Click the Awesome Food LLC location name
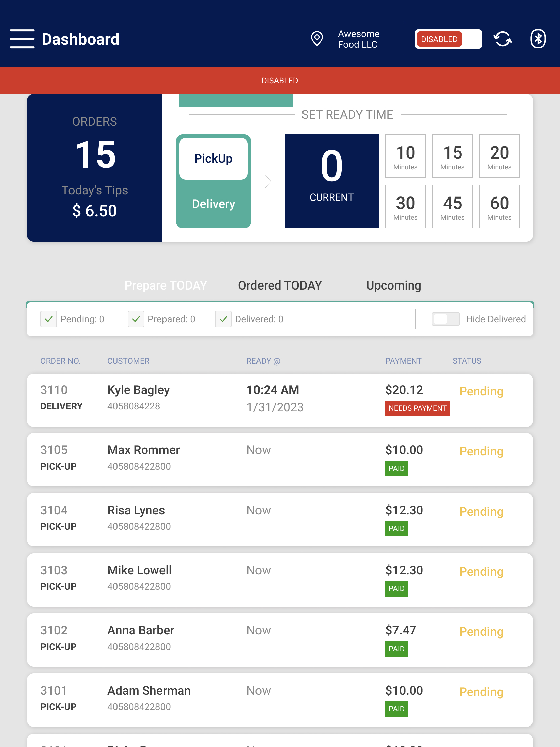 [x=359, y=39]
